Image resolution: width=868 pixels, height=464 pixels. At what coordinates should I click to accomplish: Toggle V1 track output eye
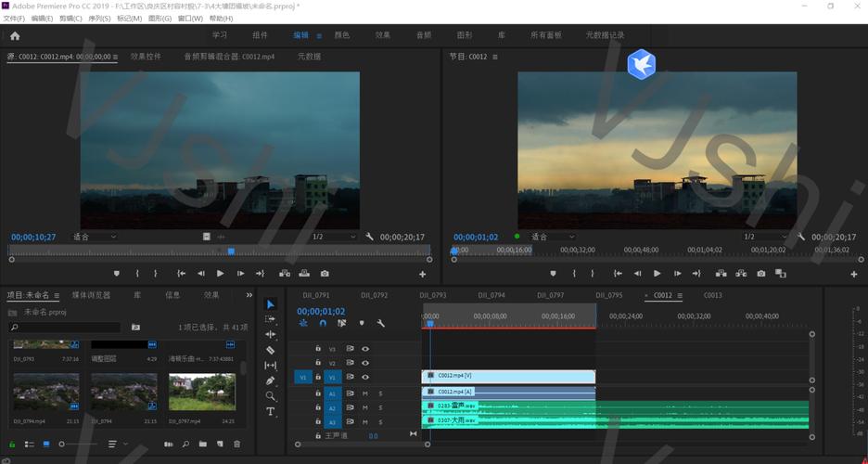click(365, 377)
